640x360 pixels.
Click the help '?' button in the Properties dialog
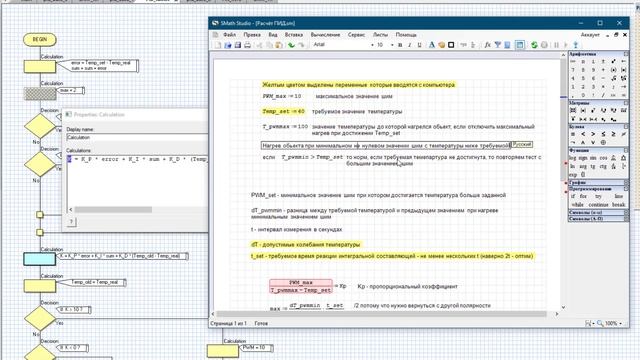point(71,222)
